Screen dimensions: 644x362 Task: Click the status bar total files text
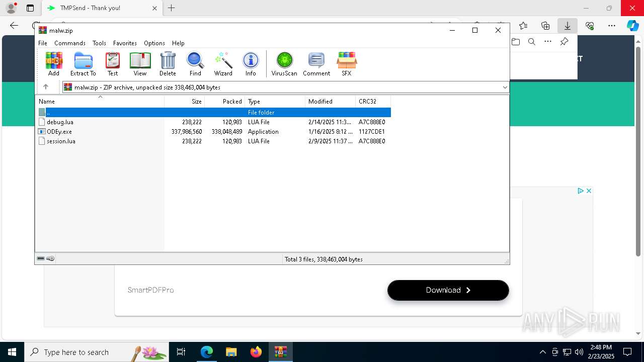click(x=324, y=259)
